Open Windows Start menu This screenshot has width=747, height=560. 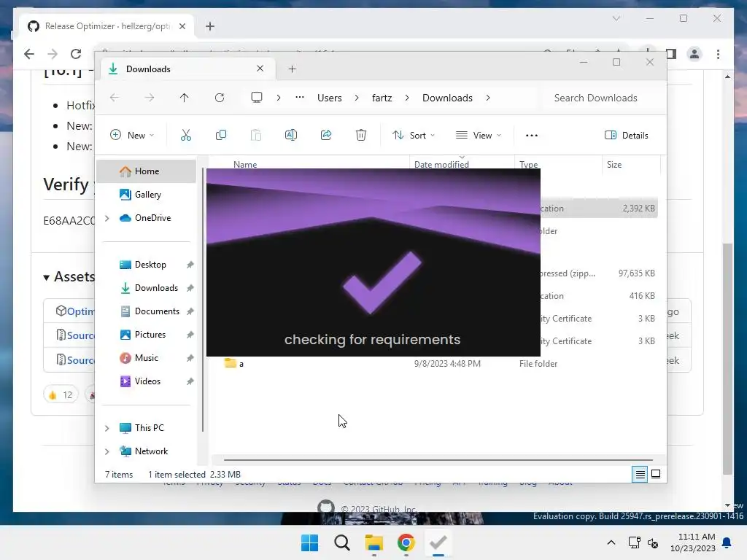click(309, 542)
